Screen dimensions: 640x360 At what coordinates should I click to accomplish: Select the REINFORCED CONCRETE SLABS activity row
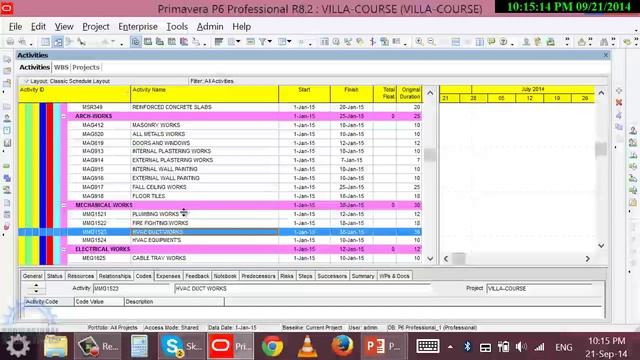220,107
